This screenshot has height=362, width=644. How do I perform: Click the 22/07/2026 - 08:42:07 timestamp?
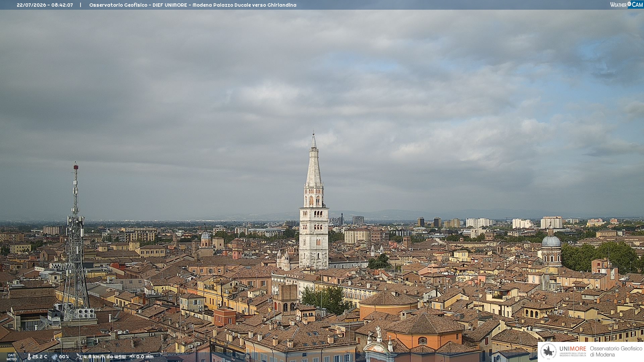(45, 5)
